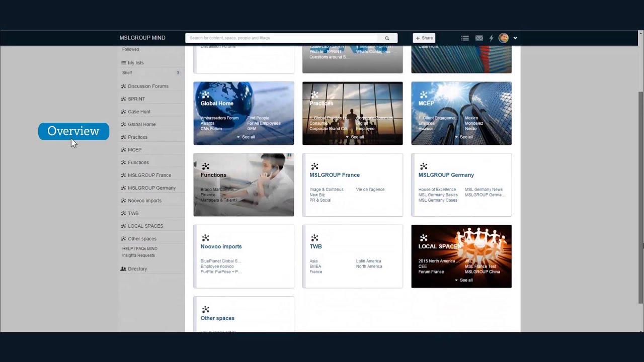The height and width of the screenshot is (362, 644).
Task: Open Mexico in the MCEP card
Action: click(471, 118)
